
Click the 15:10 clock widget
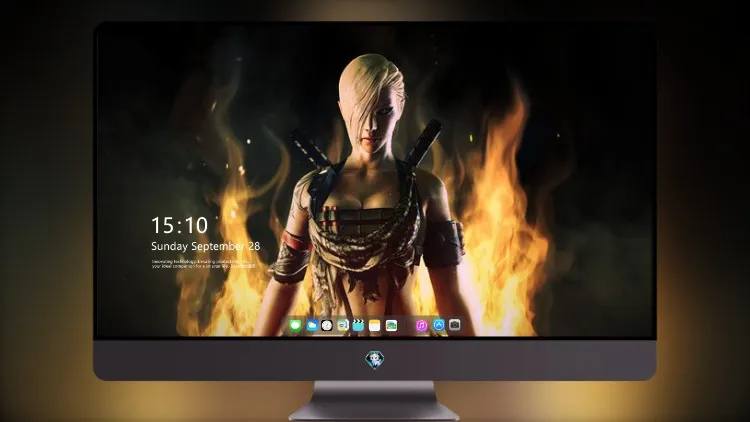pyautogui.click(x=180, y=225)
